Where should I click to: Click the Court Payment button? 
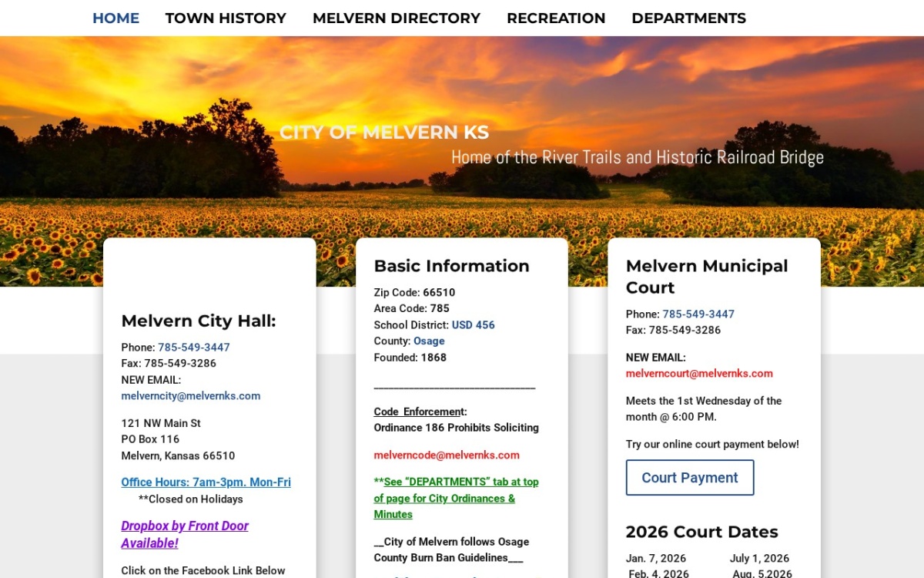click(690, 478)
